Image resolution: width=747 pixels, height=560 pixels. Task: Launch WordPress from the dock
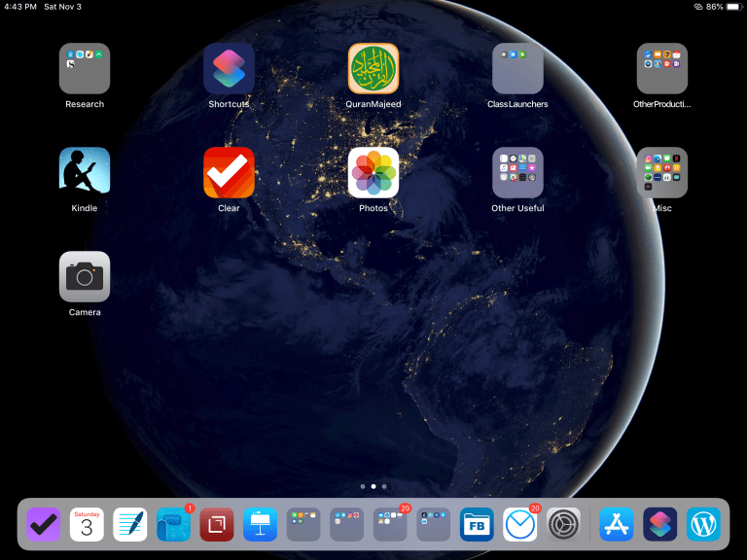pos(703,525)
